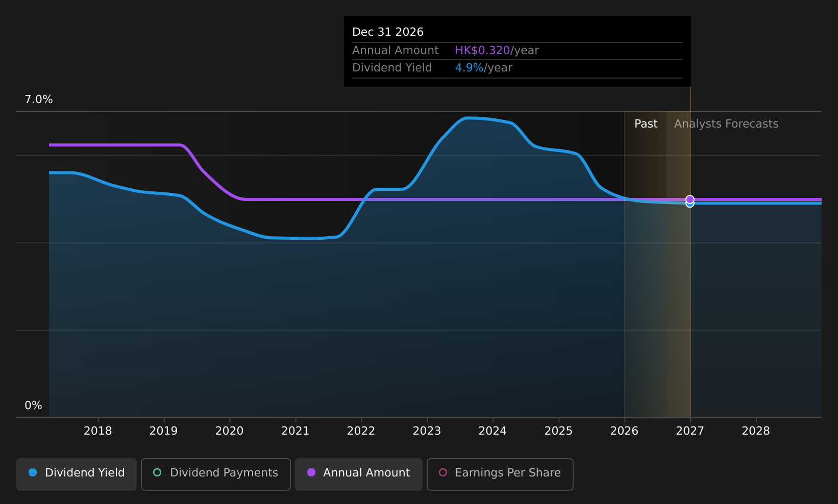The height and width of the screenshot is (504, 838).
Task: Click the HK$0.320/year tooltip value
Action: coord(497,51)
